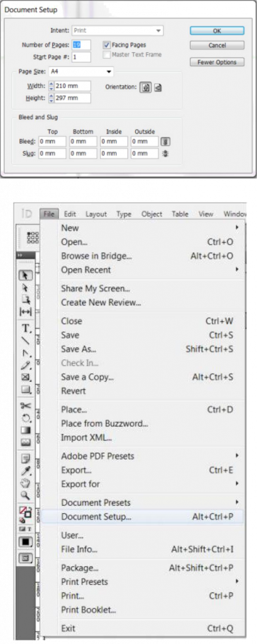
Task: Select the black arrow Selection tool
Action: [26, 275]
